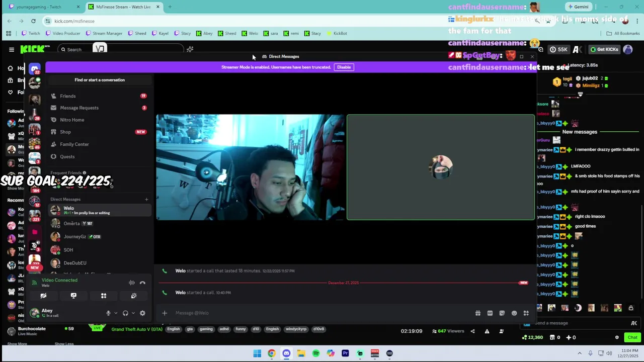The width and height of the screenshot is (644, 362).
Task: Mute the Discord microphone
Action: 108,313
